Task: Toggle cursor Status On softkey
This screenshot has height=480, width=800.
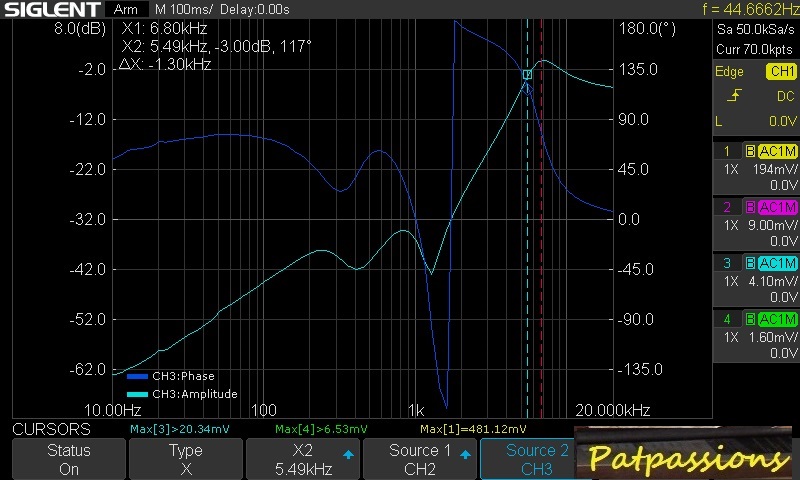Action: (x=68, y=460)
